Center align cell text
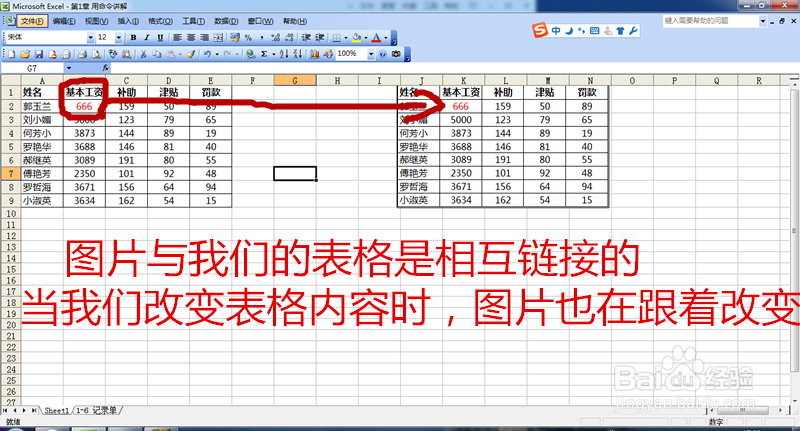Screen dimensions: 800x431 (191, 37)
